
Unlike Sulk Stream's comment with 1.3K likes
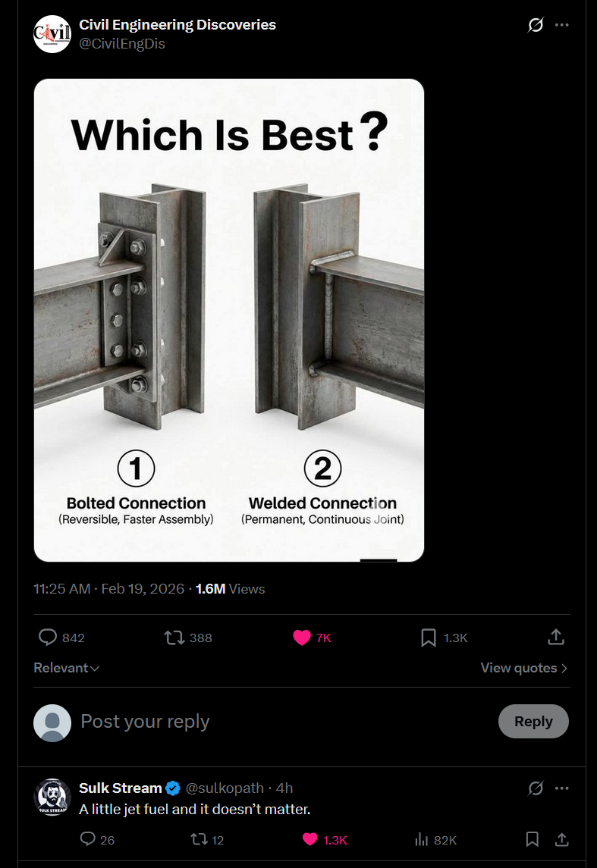[x=309, y=839]
